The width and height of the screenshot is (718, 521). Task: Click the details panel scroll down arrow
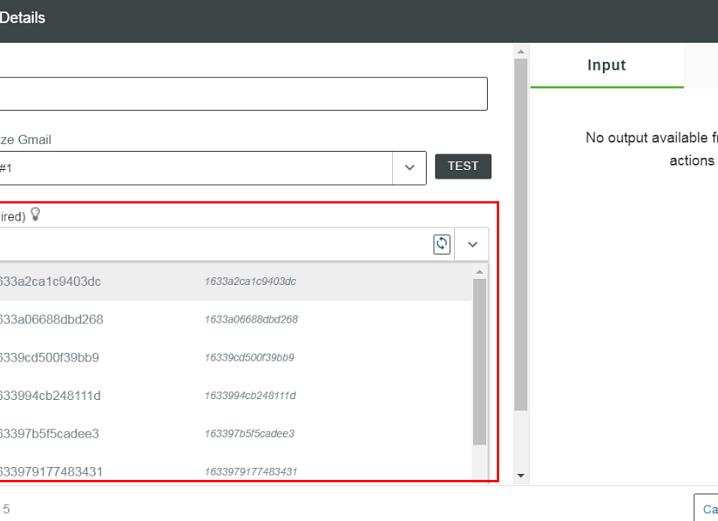520,476
